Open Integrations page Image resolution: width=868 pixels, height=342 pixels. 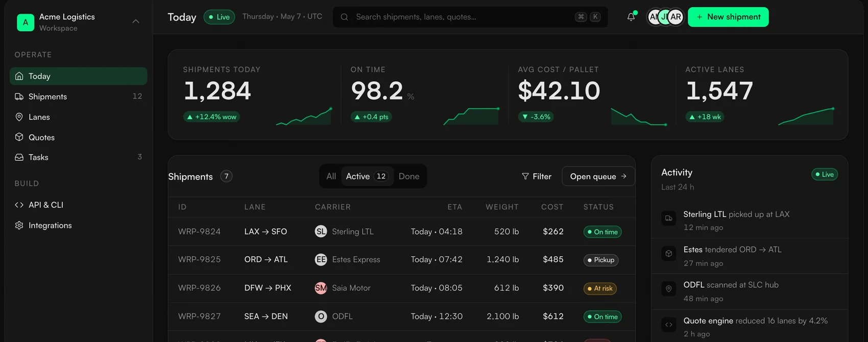click(x=78, y=225)
